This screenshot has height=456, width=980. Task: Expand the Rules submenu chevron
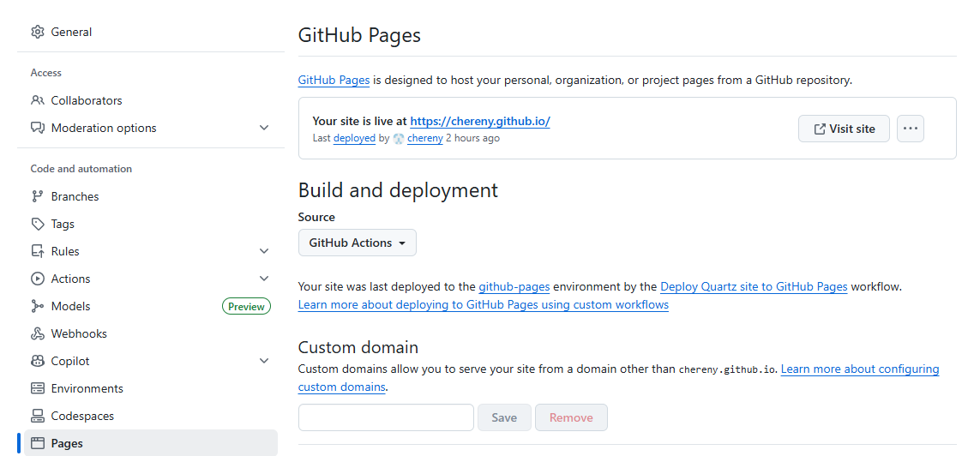264,251
